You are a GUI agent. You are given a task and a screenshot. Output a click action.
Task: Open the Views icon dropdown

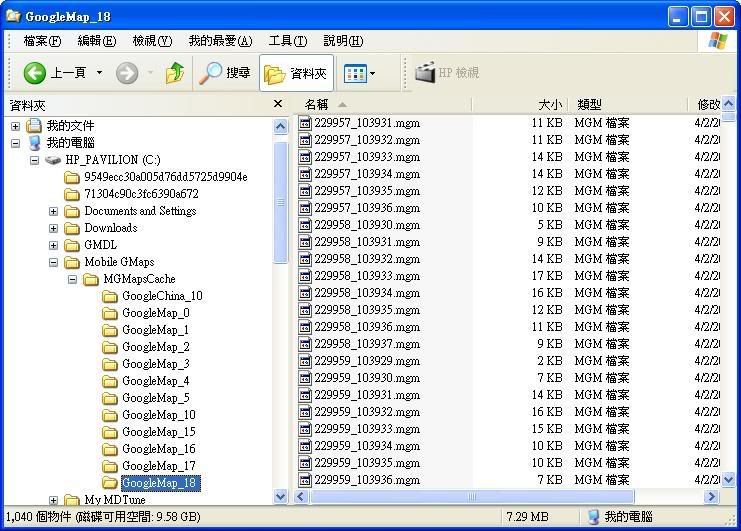[359, 73]
